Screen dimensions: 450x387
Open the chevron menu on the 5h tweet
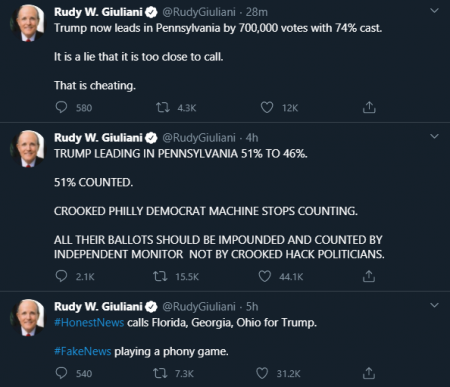tap(434, 305)
